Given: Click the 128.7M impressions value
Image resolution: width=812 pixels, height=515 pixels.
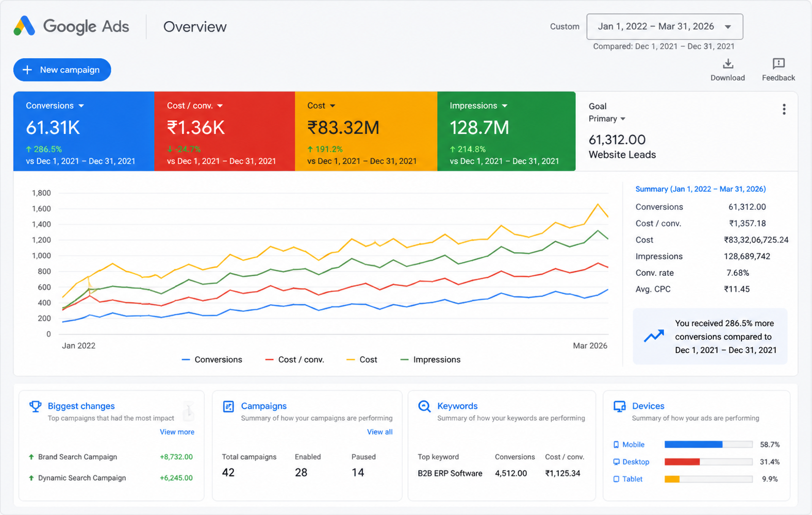Looking at the screenshot, I should [x=479, y=127].
